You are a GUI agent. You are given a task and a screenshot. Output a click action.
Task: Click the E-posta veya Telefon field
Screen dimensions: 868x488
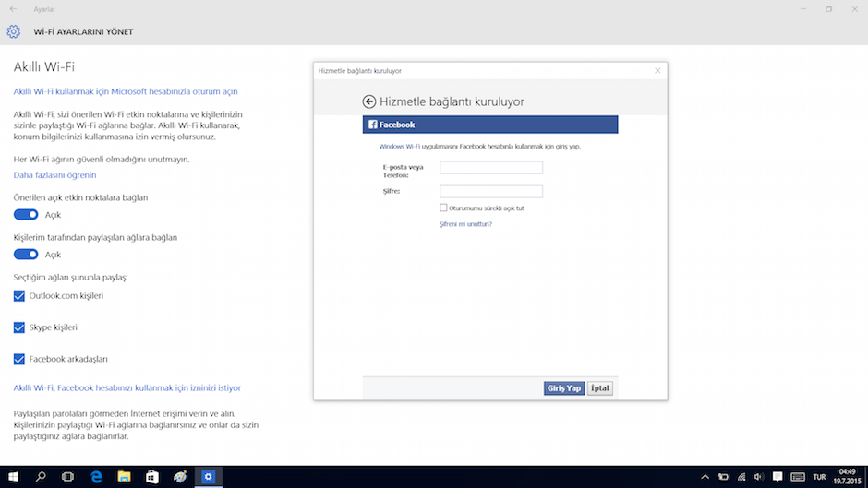tap(491, 168)
